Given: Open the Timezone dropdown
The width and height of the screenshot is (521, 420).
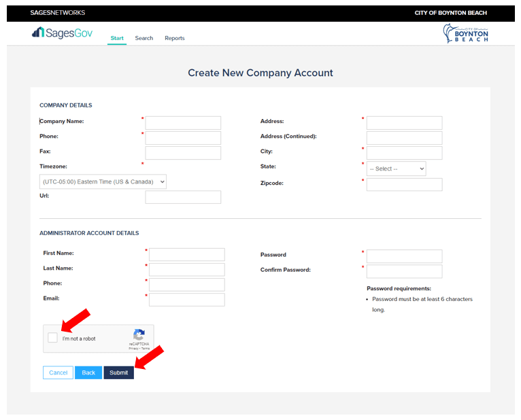Looking at the screenshot, I should tap(103, 182).
